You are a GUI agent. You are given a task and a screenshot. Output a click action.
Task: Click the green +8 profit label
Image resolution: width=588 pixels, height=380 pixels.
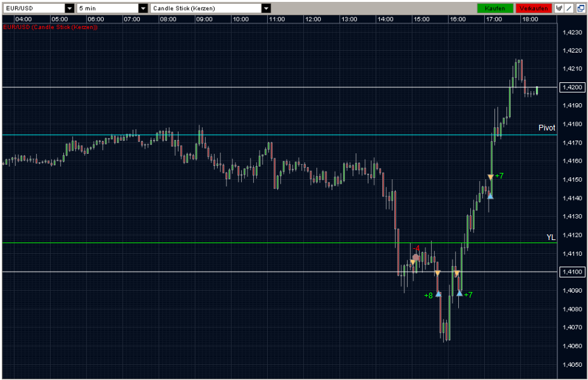tap(428, 296)
